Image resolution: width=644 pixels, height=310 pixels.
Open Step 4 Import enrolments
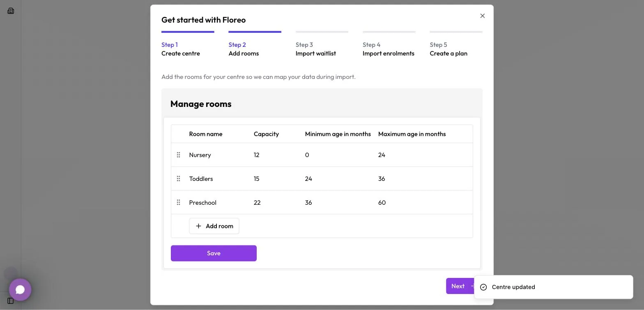[389, 44]
